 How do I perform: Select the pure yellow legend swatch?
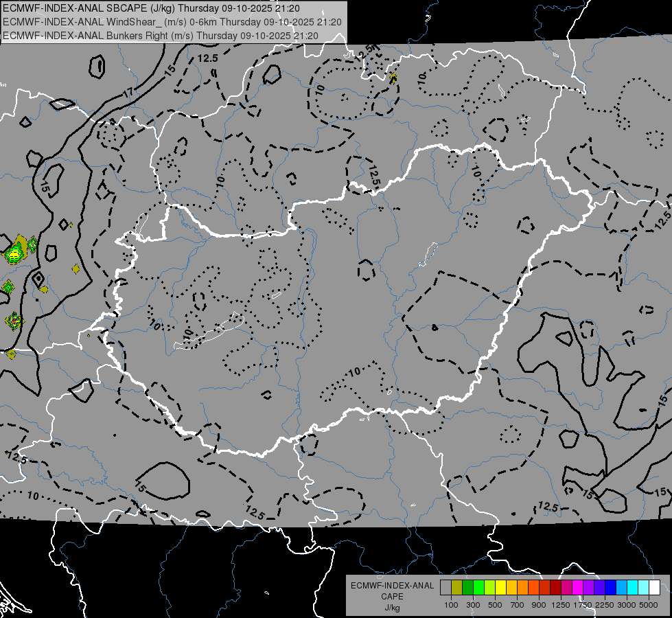[500, 587]
